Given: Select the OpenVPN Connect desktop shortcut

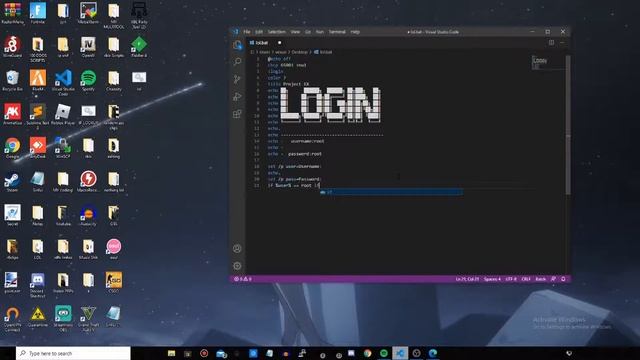Looking at the screenshot, I should click(x=12, y=318).
